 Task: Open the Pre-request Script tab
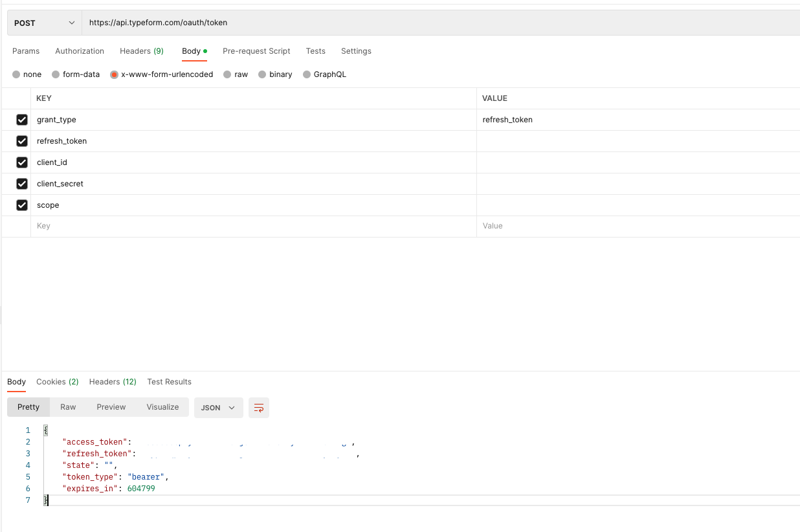(x=256, y=51)
